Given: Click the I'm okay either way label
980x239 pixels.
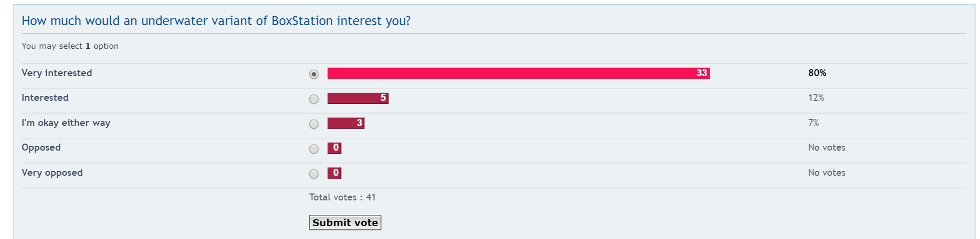Looking at the screenshot, I should [x=66, y=123].
